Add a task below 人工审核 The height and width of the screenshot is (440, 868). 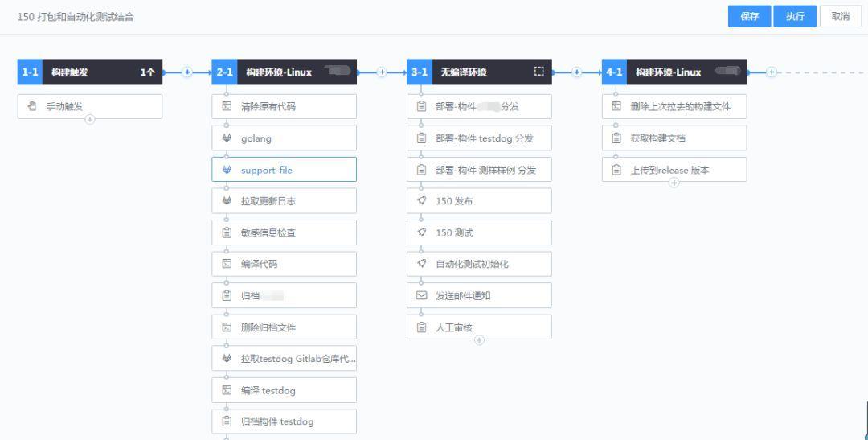coord(479,339)
